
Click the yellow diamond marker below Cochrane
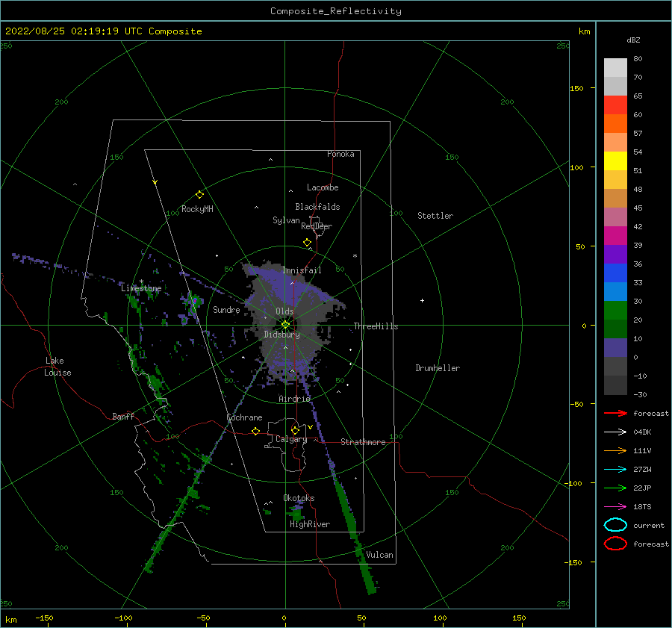[x=255, y=432]
